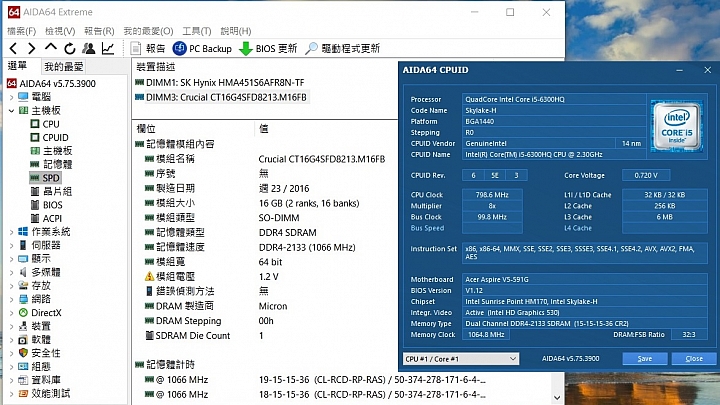The image size is (720, 405).
Task: Expand the 電腦 tree node
Action: point(10,97)
